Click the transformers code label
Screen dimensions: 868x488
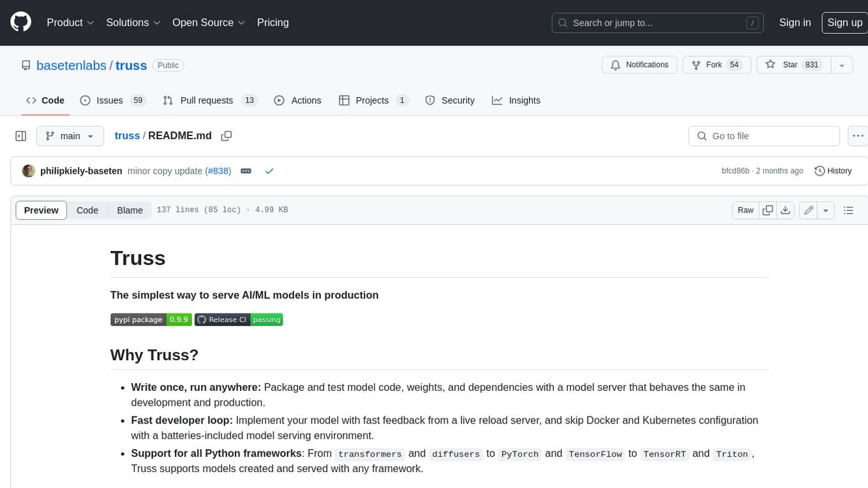(370, 454)
